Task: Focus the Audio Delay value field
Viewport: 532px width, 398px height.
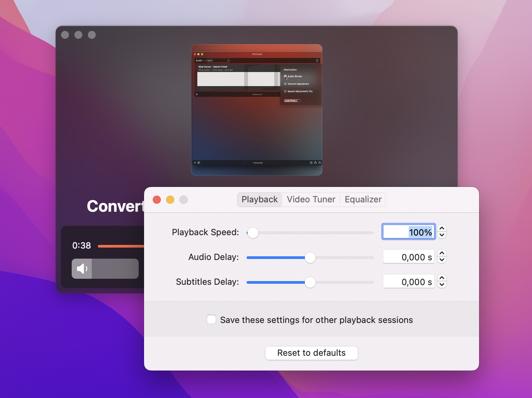Action: (409, 257)
